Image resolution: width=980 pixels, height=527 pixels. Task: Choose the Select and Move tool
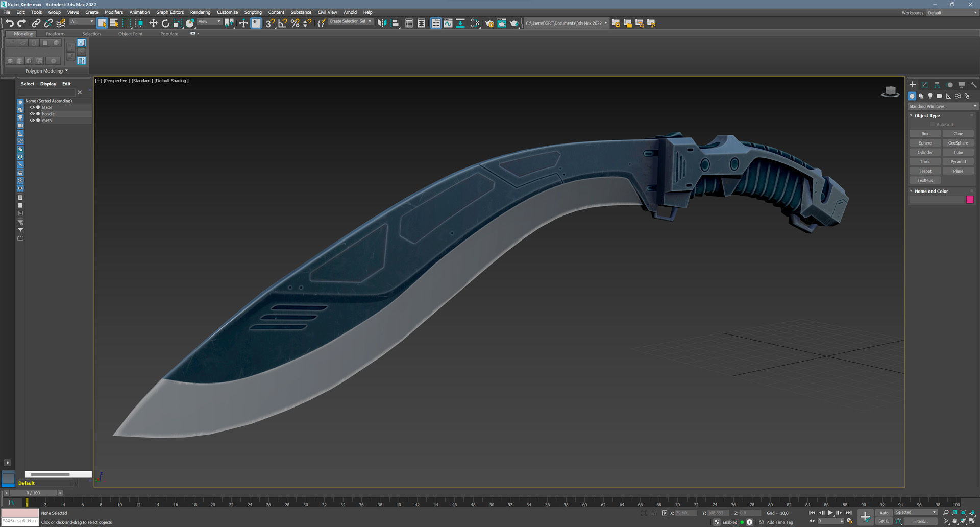pos(153,23)
